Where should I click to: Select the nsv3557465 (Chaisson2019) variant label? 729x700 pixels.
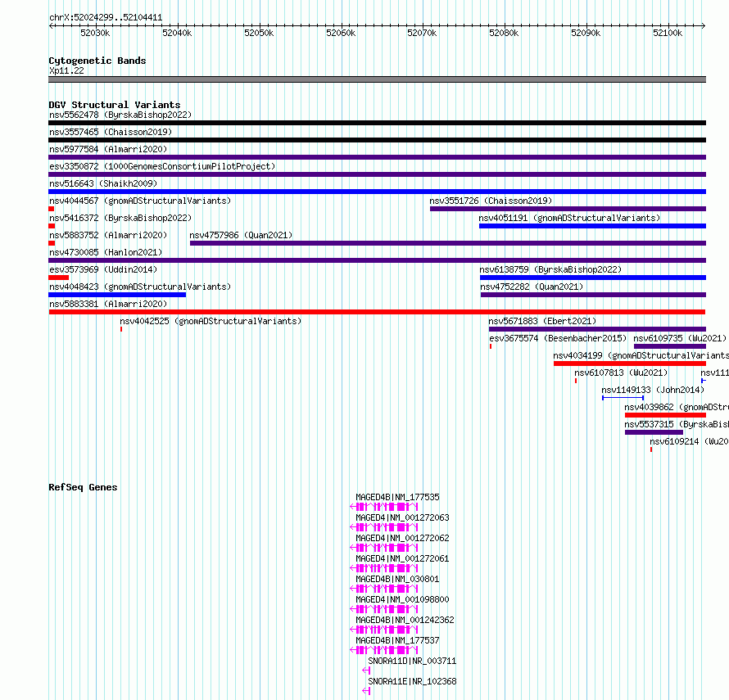click(111, 132)
